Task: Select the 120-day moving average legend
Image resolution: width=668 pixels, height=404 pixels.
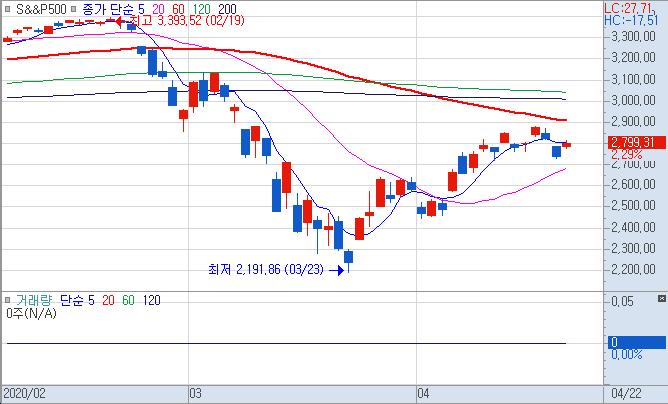Action: pos(201,9)
